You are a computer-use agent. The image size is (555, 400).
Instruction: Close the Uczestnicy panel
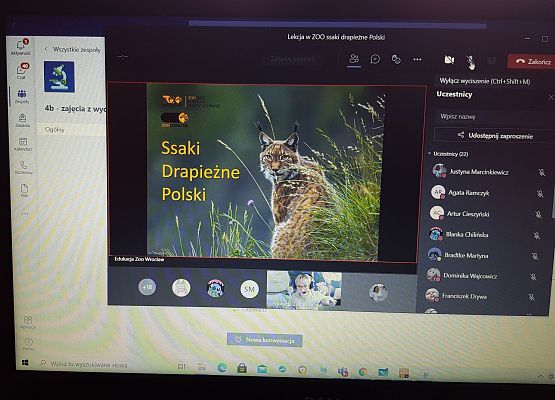pos(550,97)
